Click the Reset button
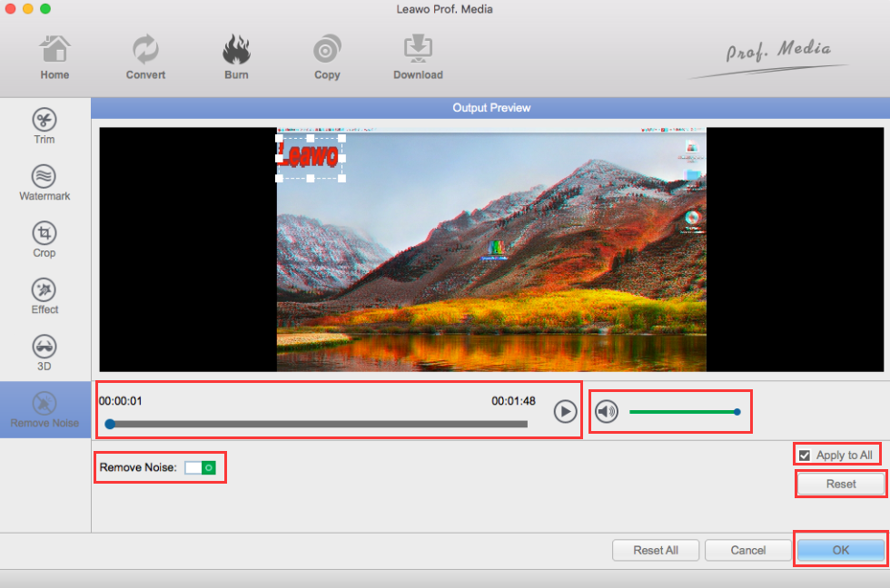 (841, 485)
